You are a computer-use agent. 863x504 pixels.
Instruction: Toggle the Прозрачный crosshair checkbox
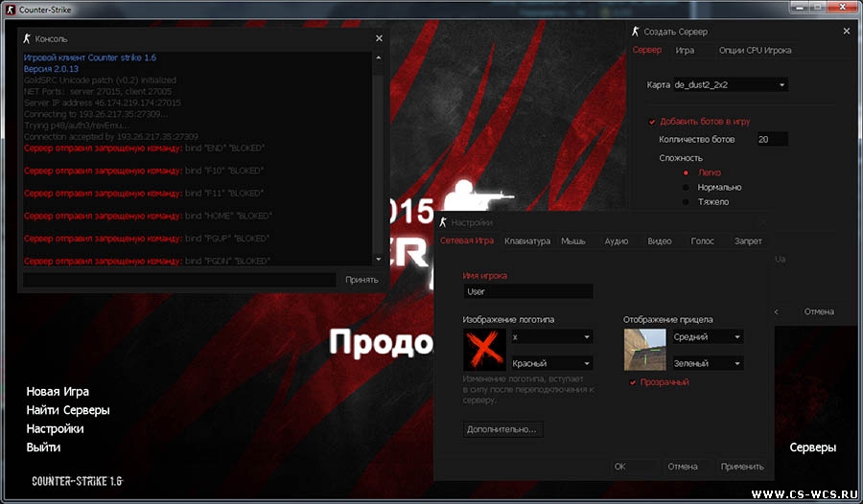(x=633, y=382)
